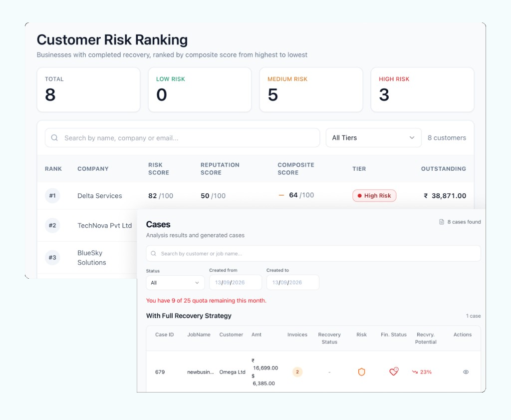Click the Fin. Status column header
The height and width of the screenshot is (420, 511).
[x=394, y=335]
